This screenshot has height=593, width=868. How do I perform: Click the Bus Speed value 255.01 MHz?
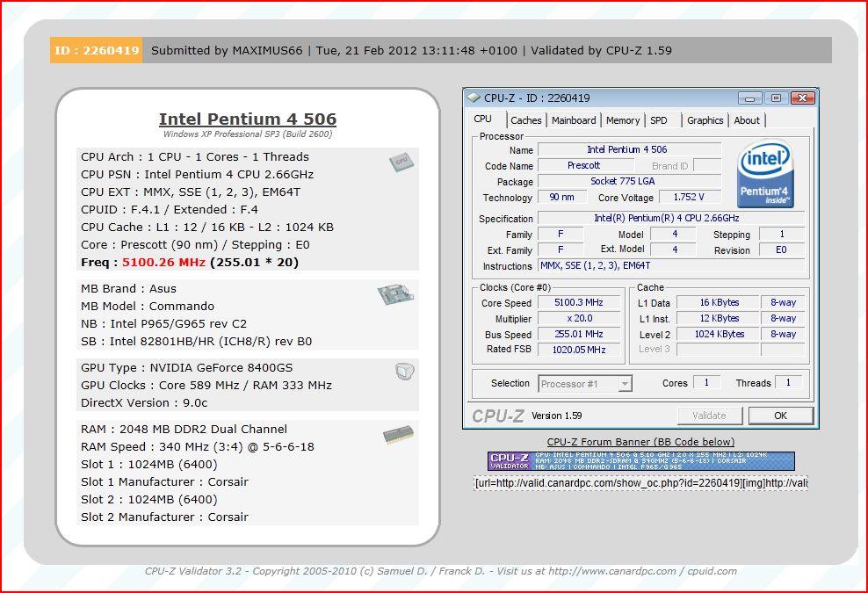(x=579, y=334)
